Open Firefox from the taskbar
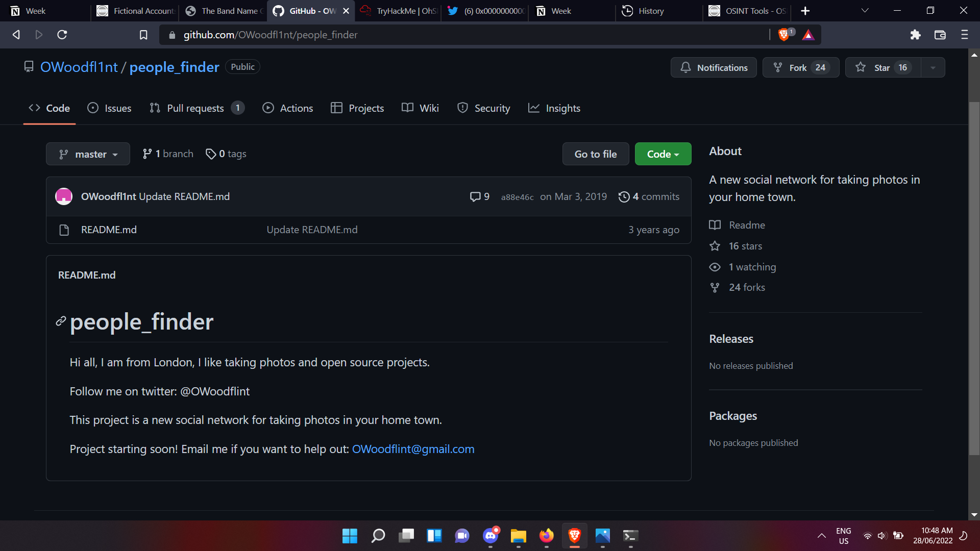 546,536
